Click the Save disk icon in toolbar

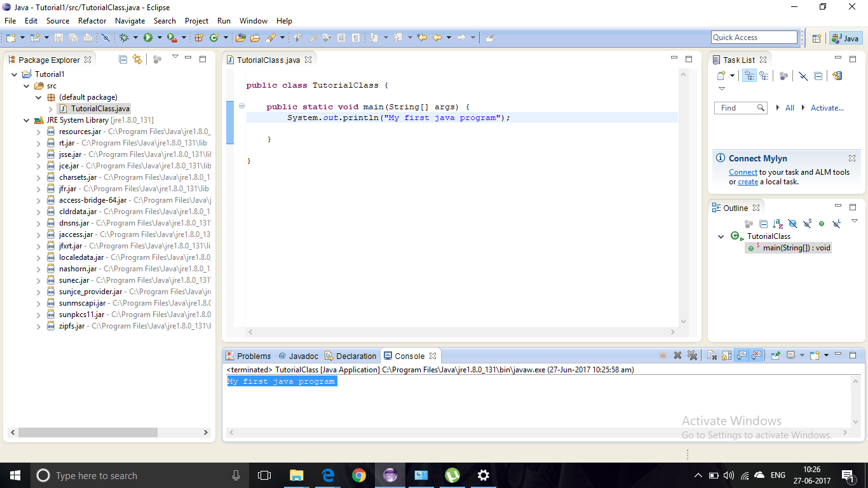(x=58, y=38)
